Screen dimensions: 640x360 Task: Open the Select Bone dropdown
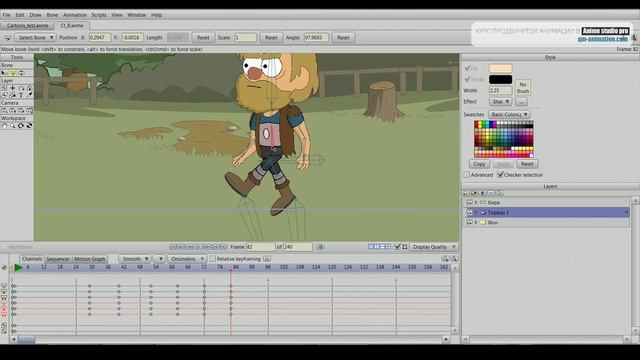tap(35, 38)
